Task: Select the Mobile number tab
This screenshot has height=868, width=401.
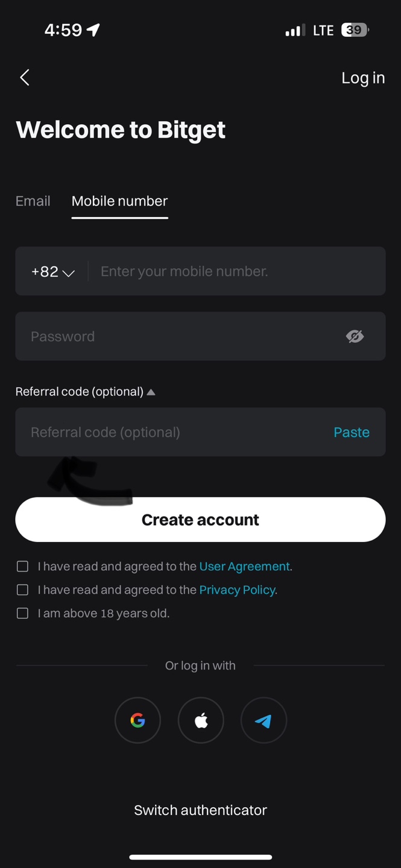Action: click(119, 201)
